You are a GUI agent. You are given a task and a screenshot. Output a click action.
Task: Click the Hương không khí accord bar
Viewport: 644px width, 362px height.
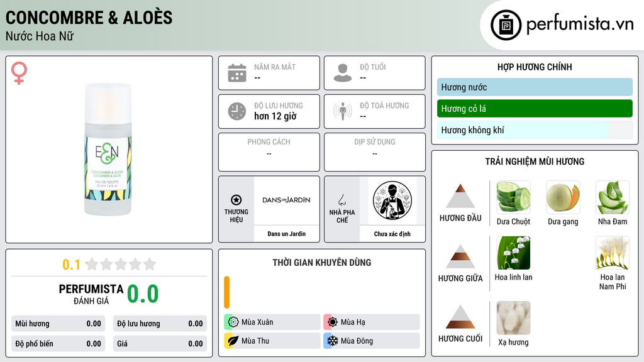click(x=535, y=129)
